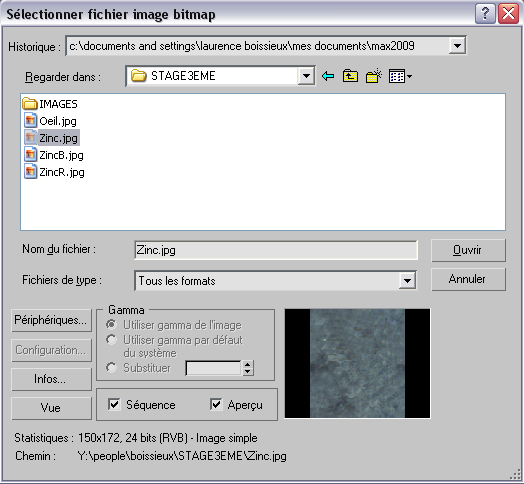Click the Ouvrir button

pos(468,250)
